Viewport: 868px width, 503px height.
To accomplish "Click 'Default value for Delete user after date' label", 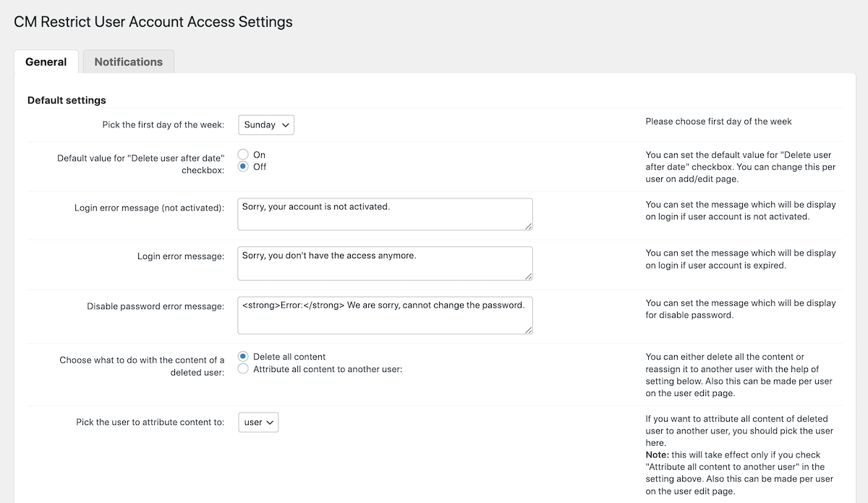I will click(141, 164).
